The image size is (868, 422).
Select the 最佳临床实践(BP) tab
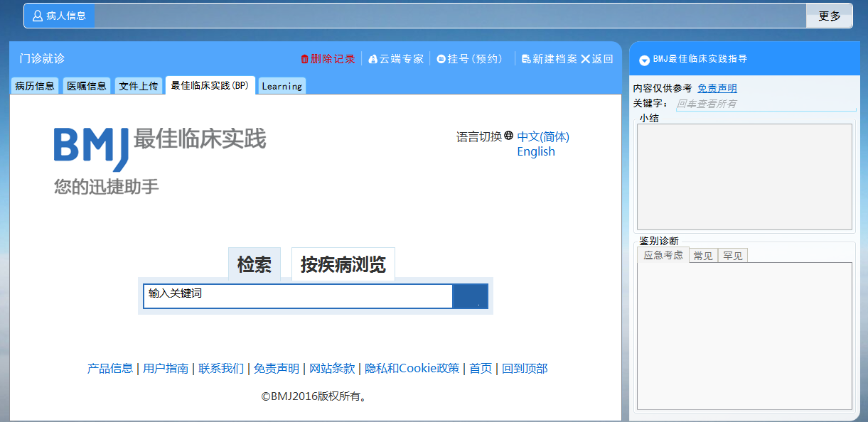pyautogui.click(x=210, y=85)
